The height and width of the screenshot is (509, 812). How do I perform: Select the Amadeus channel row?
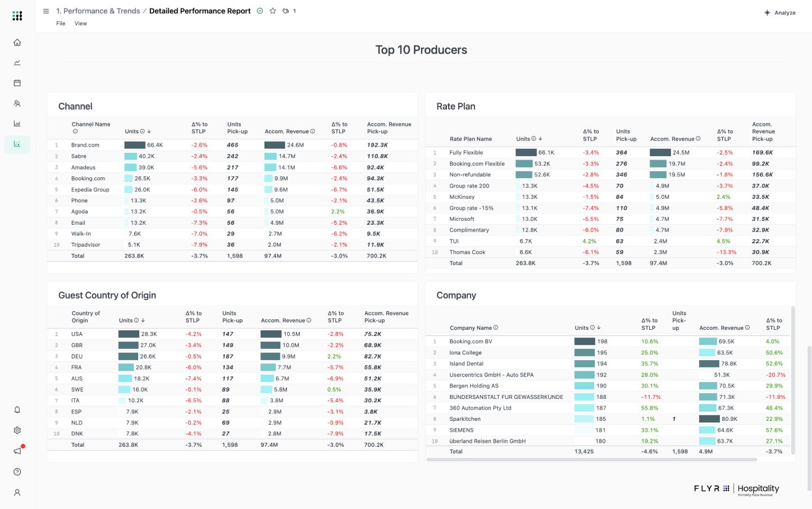pyautogui.click(x=232, y=167)
